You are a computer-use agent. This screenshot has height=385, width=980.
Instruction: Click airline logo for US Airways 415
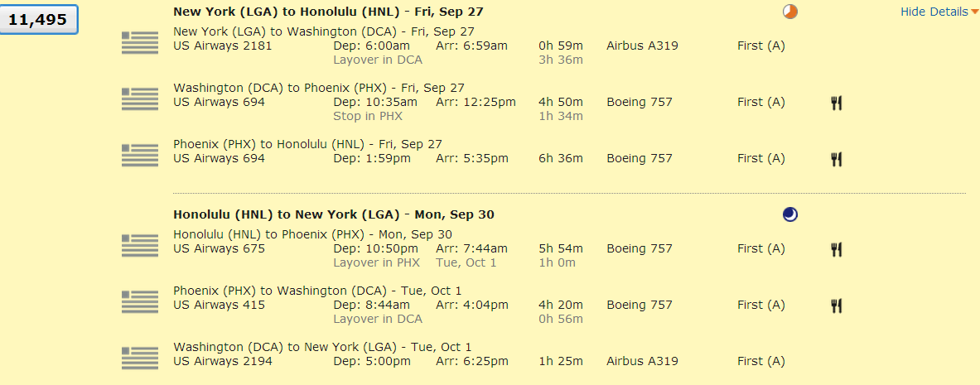pos(139,301)
